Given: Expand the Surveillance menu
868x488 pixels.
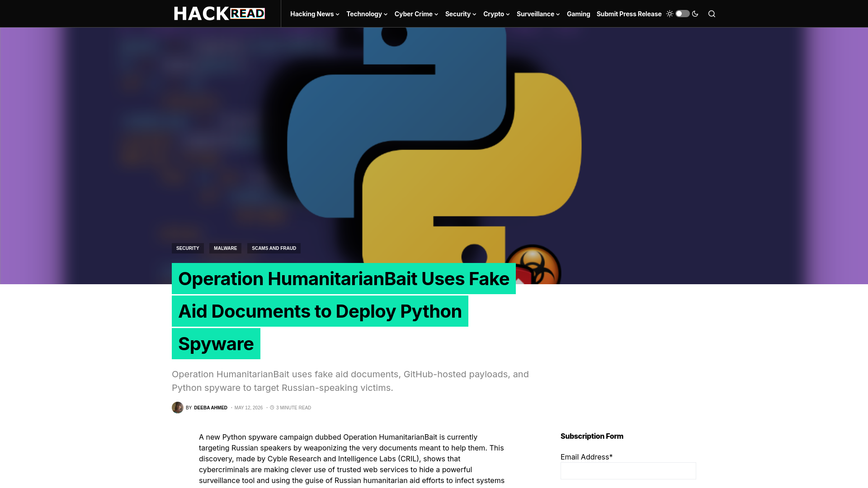Looking at the screenshot, I should (538, 14).
